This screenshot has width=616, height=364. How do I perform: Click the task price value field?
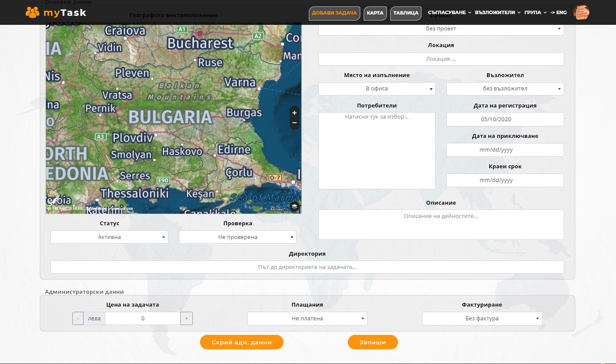143,318
